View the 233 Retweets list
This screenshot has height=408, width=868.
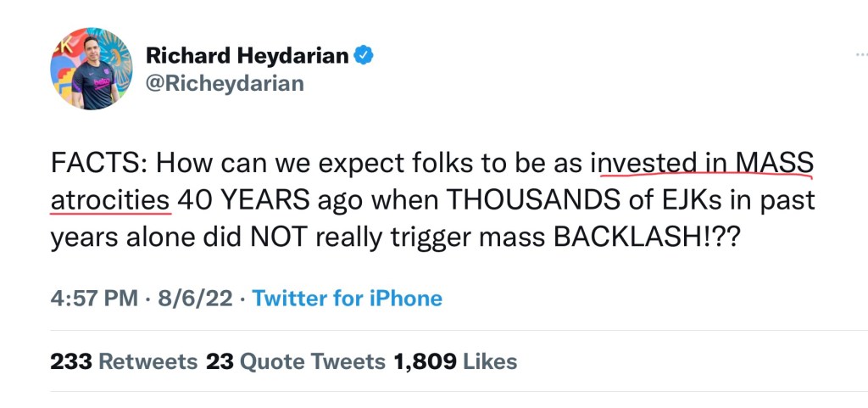pos(124,361)
